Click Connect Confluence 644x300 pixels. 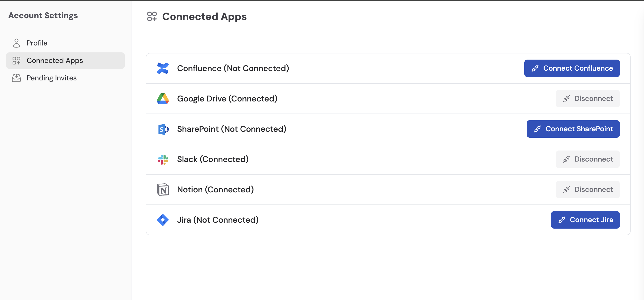click(572, 68)
